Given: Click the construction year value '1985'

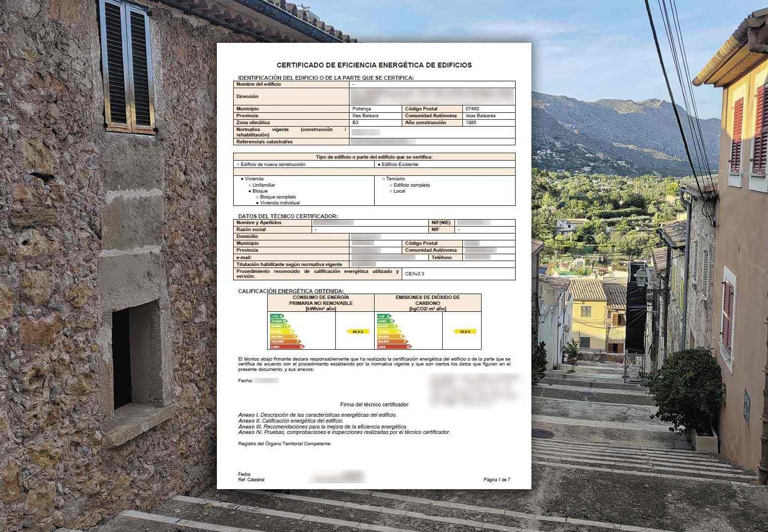Looking at the screenshot, I should (x=471, y=123).
